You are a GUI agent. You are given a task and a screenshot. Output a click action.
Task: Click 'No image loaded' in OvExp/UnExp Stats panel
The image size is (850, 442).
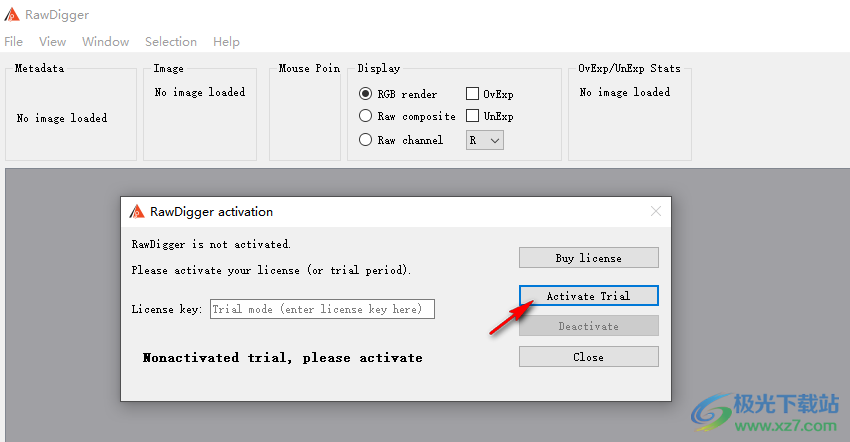pos(624,92)
